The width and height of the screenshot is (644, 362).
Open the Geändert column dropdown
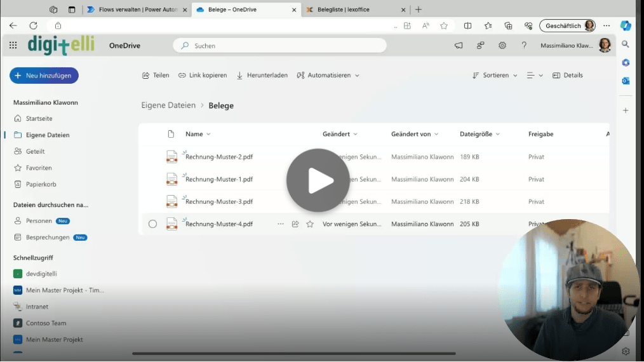pos(340,134)
